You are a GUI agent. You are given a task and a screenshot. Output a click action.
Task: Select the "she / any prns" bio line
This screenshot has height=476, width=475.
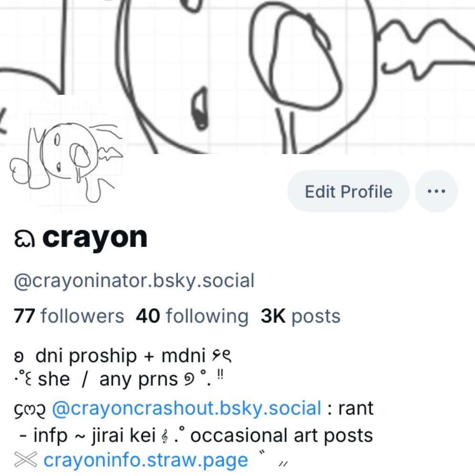(108, 379)
